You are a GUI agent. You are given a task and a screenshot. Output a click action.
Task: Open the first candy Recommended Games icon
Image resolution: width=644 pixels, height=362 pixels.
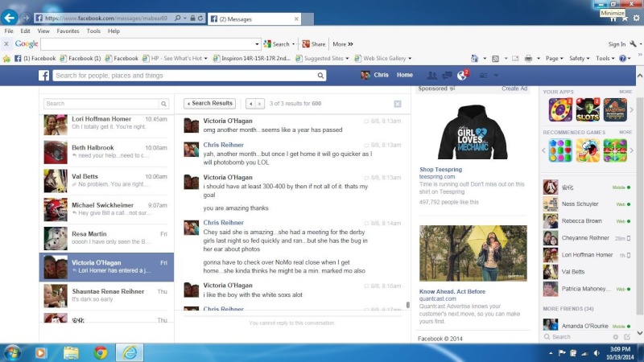tap(560, 150)
